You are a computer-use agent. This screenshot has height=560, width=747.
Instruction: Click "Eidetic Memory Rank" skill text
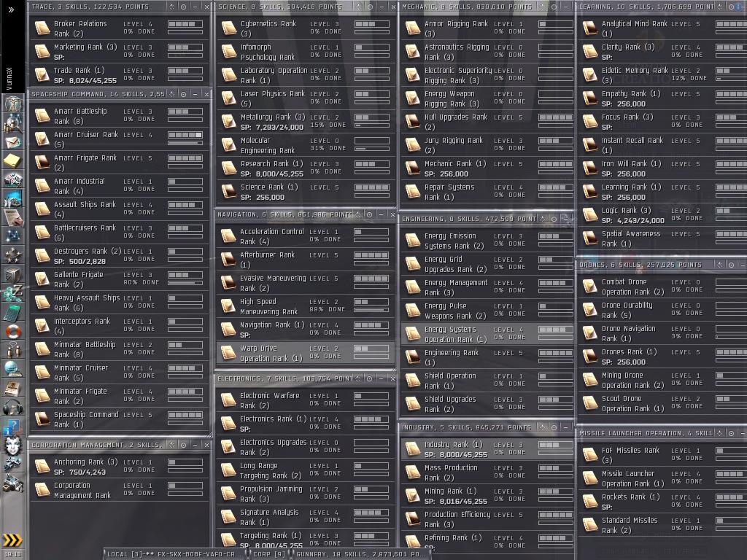[635, 71]
